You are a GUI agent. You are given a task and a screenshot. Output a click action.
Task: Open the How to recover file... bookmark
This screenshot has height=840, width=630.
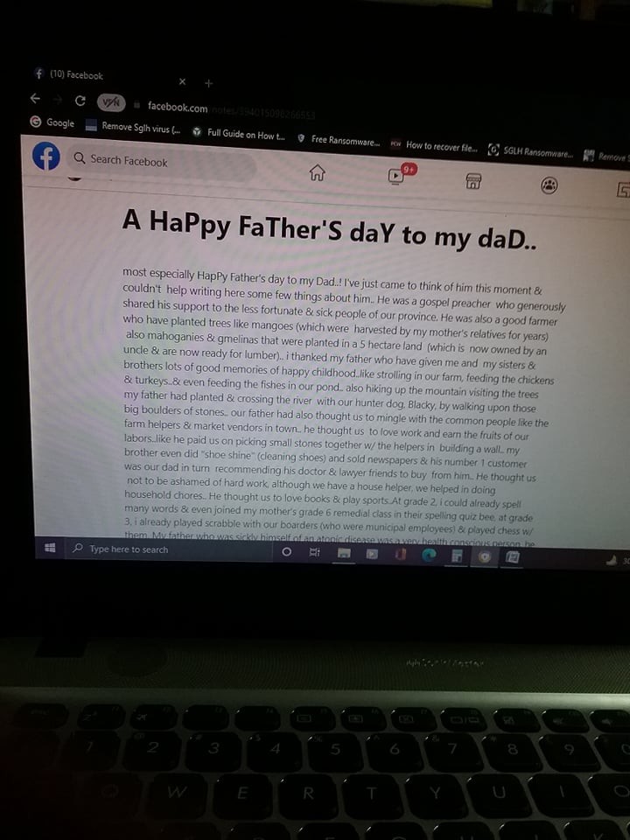[x=434, y=146]
